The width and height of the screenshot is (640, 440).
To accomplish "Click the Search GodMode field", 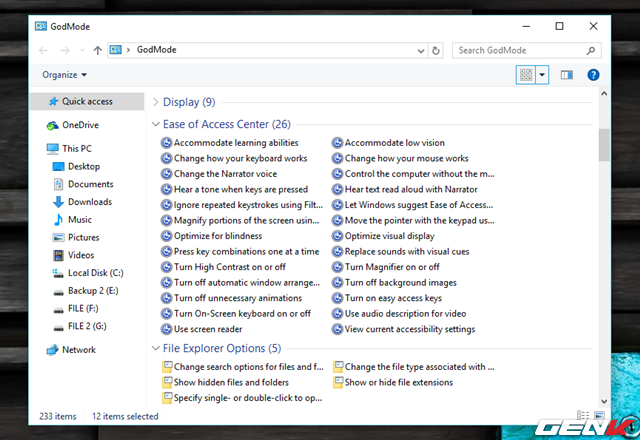I will click(527, 51).
